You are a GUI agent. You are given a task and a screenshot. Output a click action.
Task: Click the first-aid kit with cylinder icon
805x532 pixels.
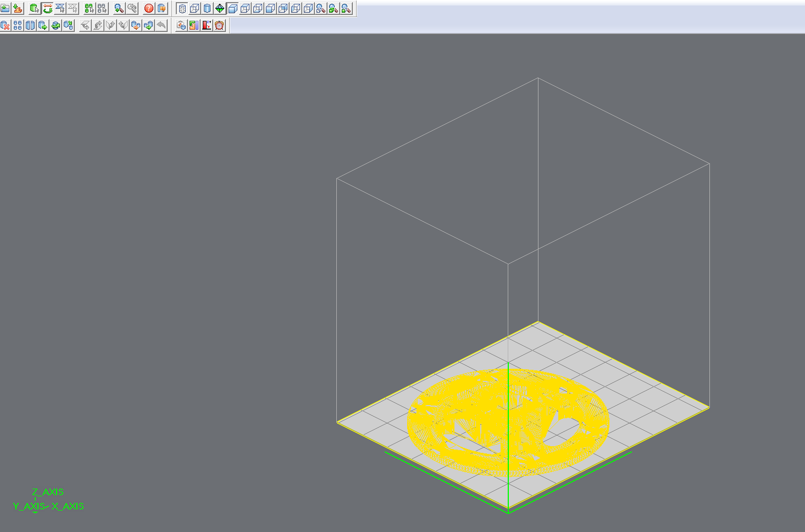point(181,25)
